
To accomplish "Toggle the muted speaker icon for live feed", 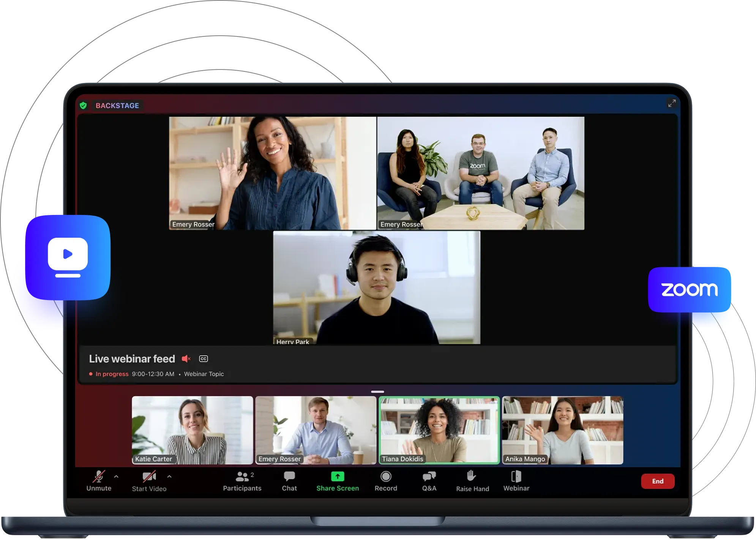I will pyautogui.click(x=186, y=358).
